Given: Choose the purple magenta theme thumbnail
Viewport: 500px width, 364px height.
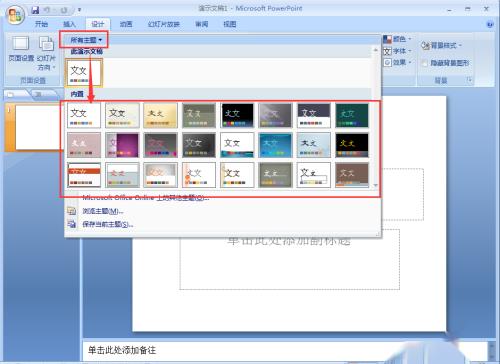Looking at the screenshot, I should (x=122, y=145).
